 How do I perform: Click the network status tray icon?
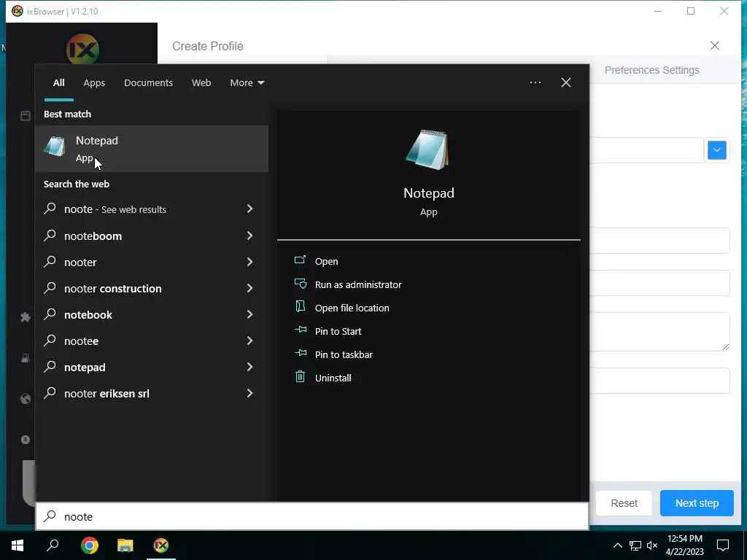point(635,545)
